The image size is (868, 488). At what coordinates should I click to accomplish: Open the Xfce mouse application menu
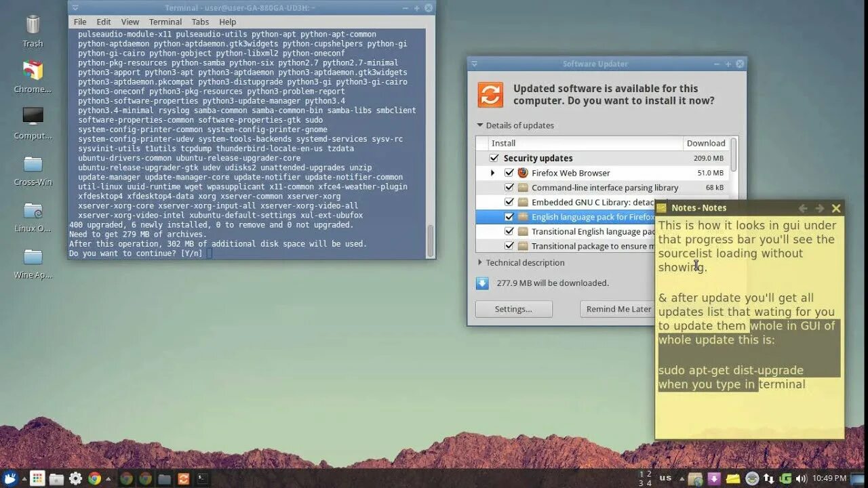[9, 479]
